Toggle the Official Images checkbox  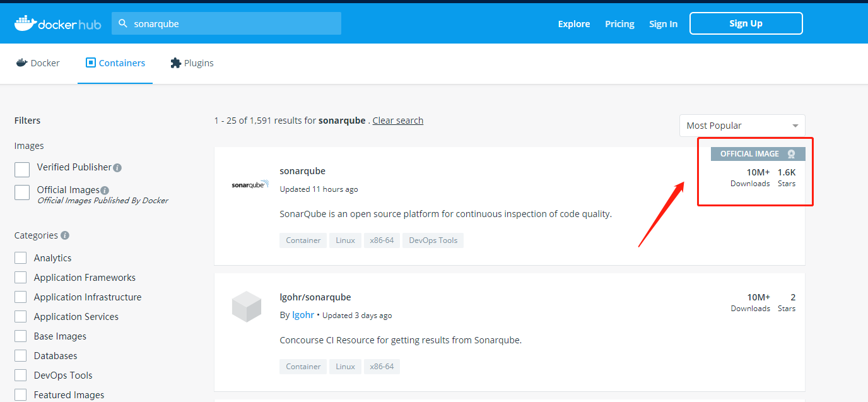point(22,192)
